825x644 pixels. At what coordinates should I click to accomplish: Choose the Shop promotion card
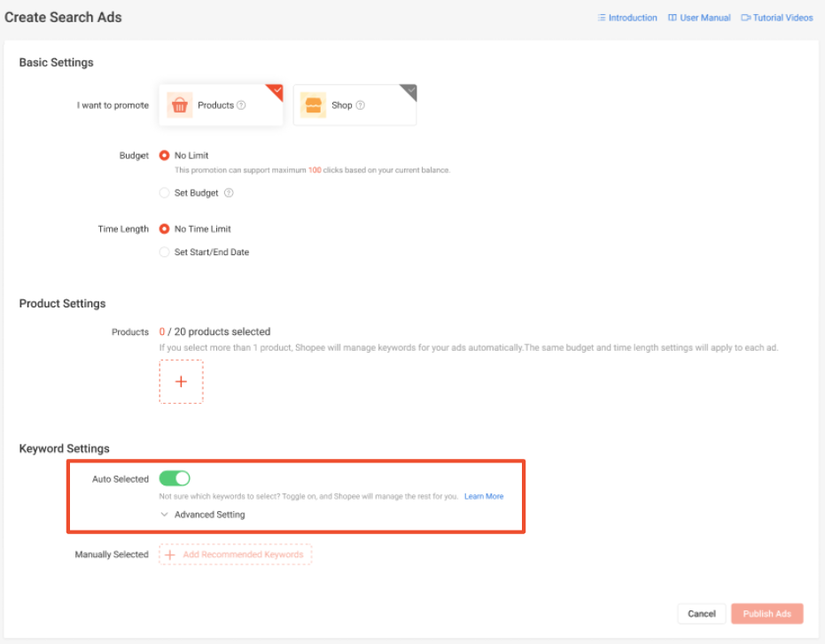point(354,105)
